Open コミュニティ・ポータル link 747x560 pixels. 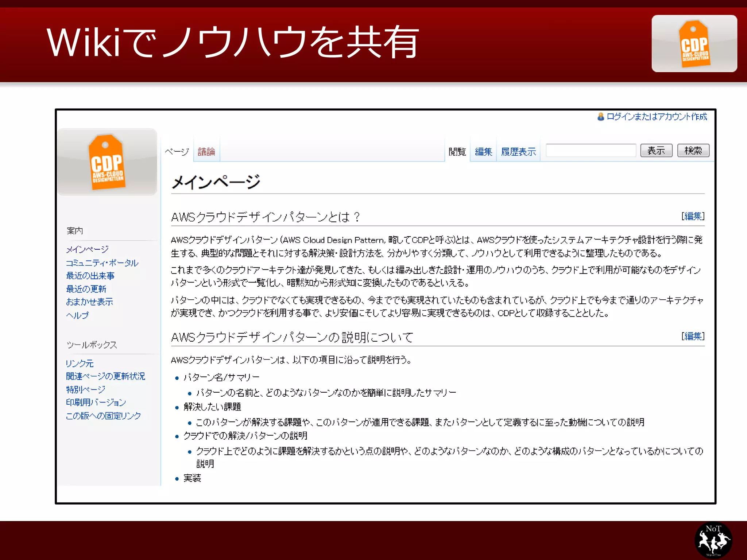pyautogui.click(x=102, y=263)
